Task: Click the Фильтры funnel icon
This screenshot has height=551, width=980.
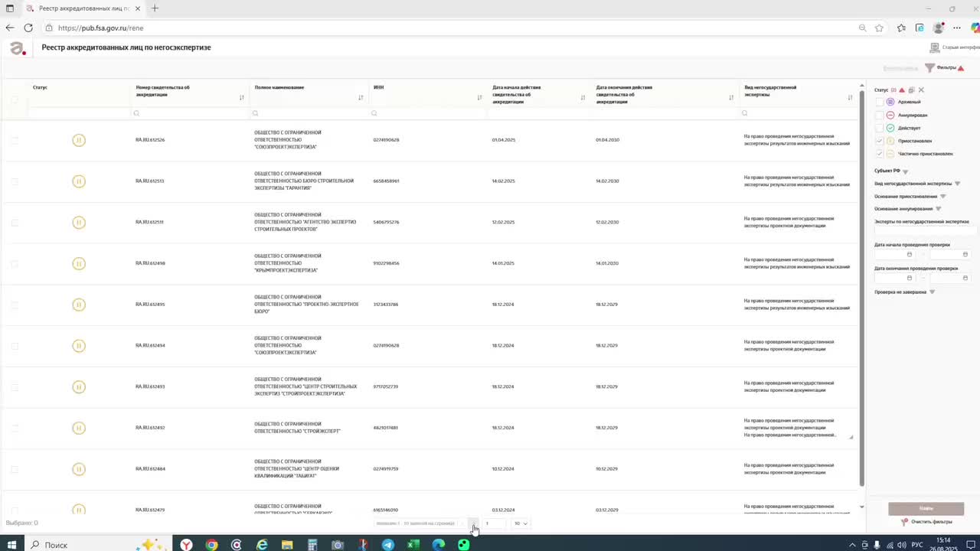Action: (929, 68)
